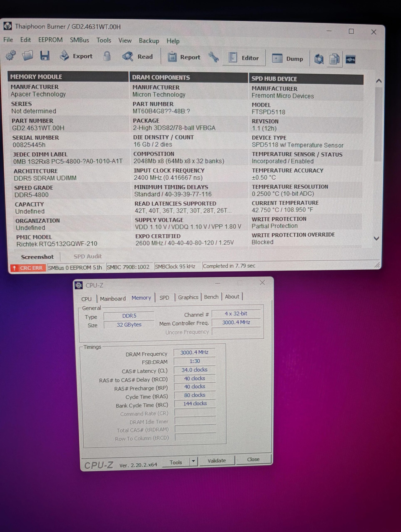
Task: Click the DRAM part number MT60B4G8??-48B:?
Action: 161,111
